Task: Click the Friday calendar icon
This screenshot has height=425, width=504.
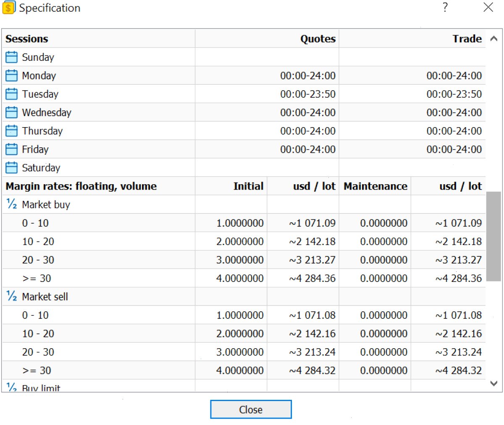Action: coord(12,149)
